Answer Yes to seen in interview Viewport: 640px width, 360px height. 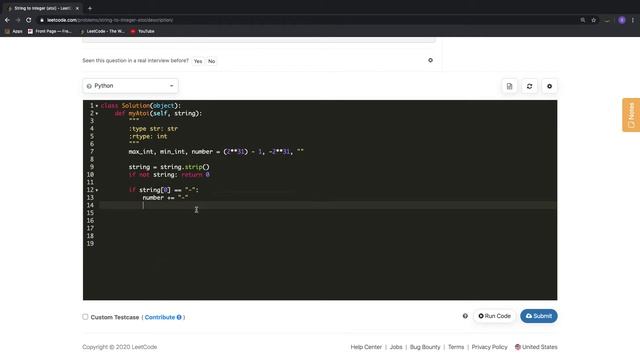[198, 61]
